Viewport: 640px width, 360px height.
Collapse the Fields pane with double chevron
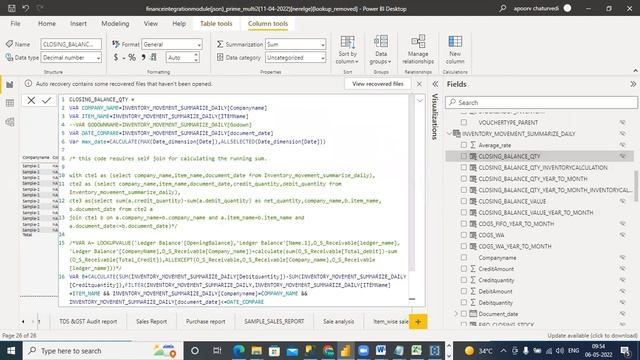pyautogui.click(x=633, y=84)
